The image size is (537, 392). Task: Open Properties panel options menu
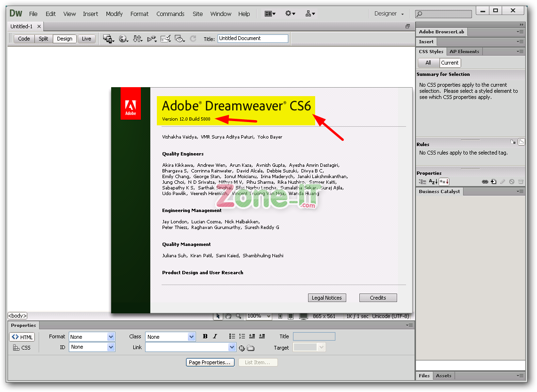[x=409, y=325]
